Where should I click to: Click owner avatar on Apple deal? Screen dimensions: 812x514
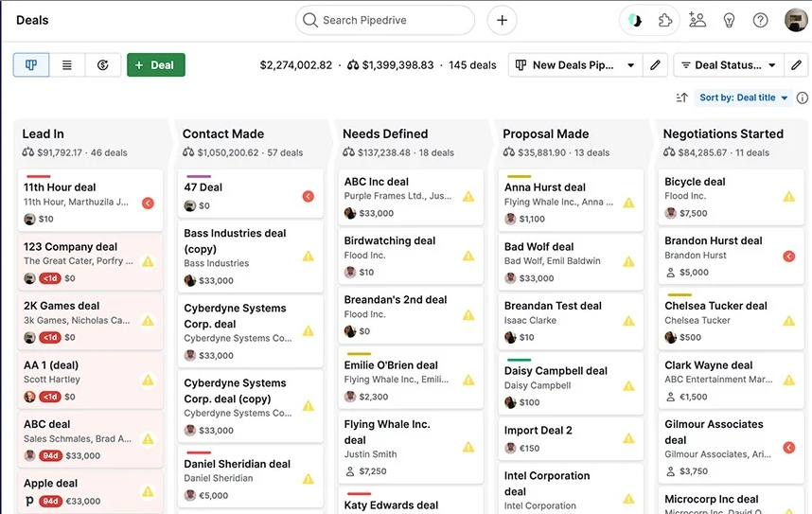click(29, 501)
